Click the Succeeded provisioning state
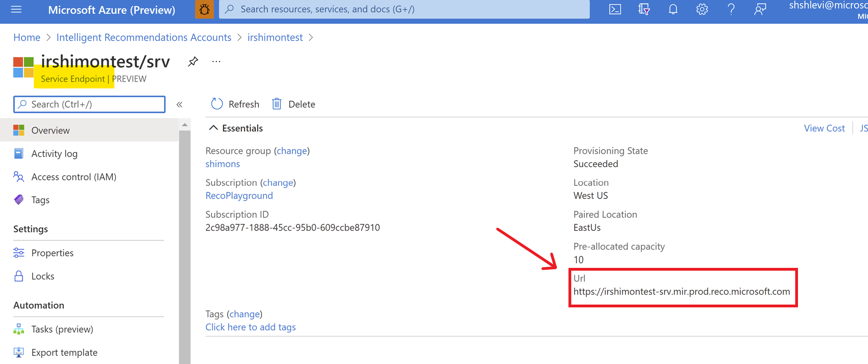The width and height of the screenshot is (868, 364). (x=596, y=164)
